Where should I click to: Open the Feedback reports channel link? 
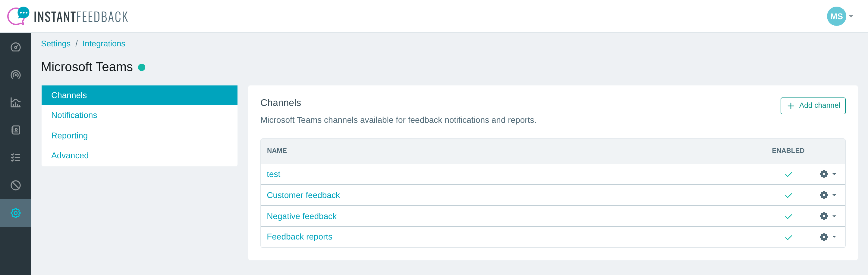300,237
